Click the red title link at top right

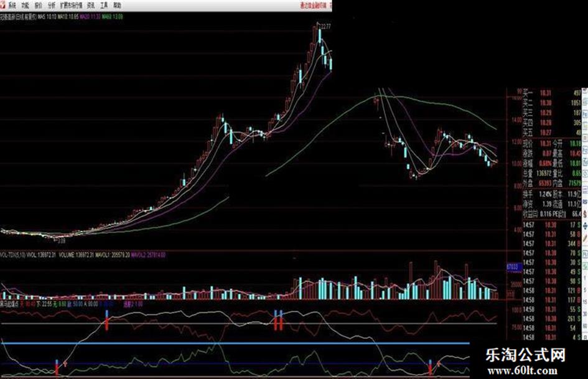313,5
